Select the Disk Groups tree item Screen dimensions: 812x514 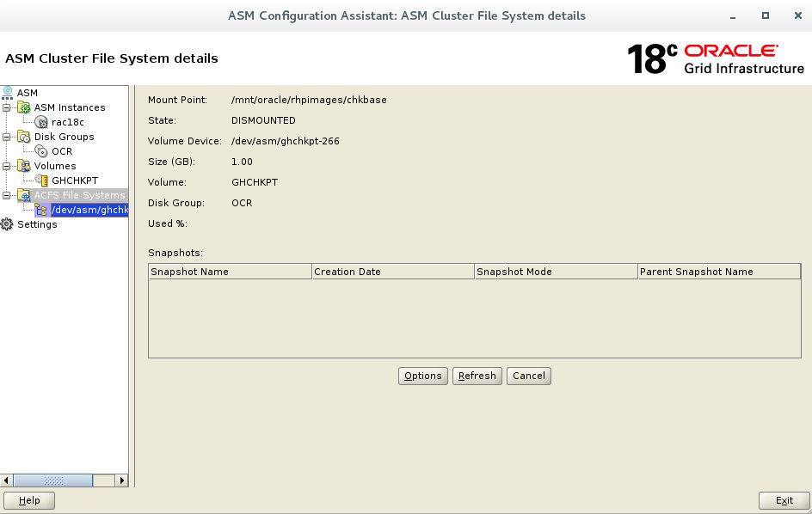65,137
